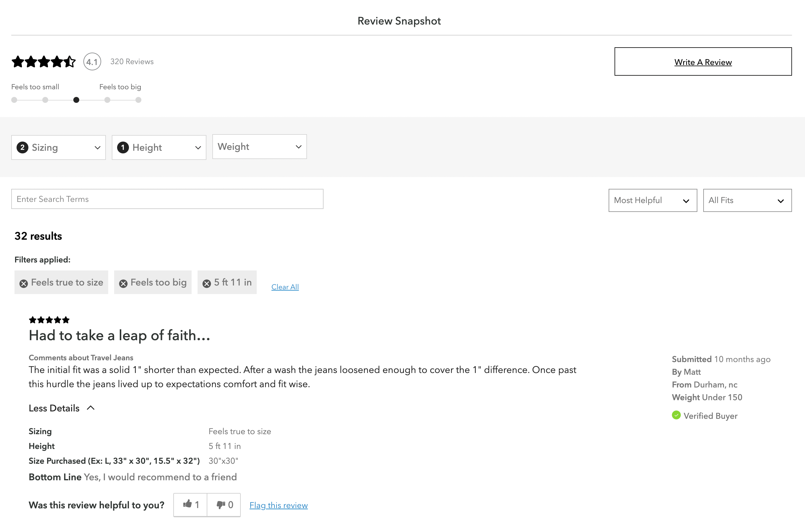Open the Sizing filter dropdown
Viewport: 805px width, 532px height.
[58, 147]
